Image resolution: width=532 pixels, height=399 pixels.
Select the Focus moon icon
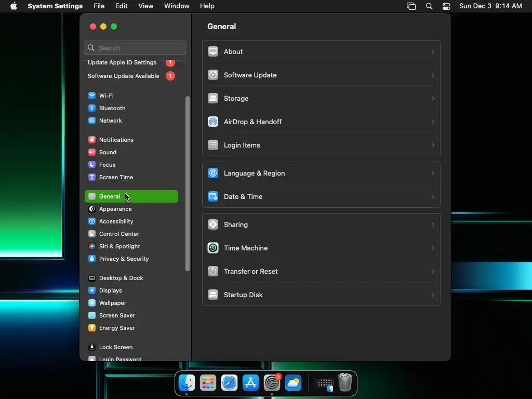(91, 165)
